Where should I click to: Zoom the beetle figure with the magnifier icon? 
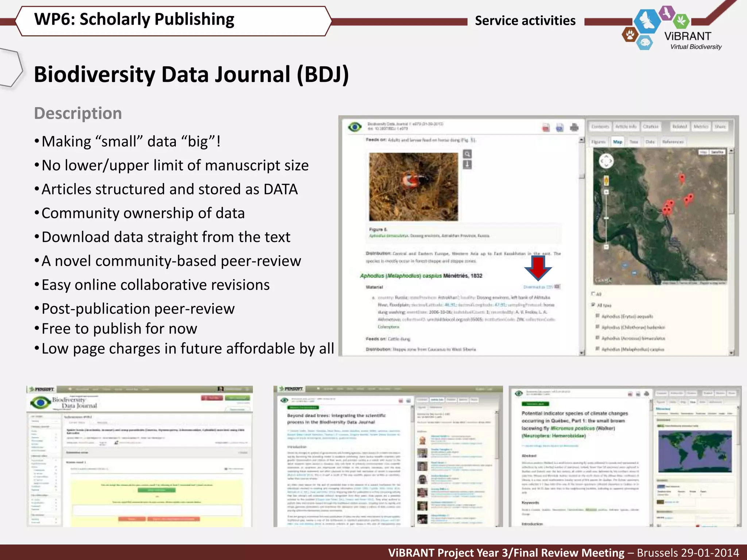(x=467, y=154)
